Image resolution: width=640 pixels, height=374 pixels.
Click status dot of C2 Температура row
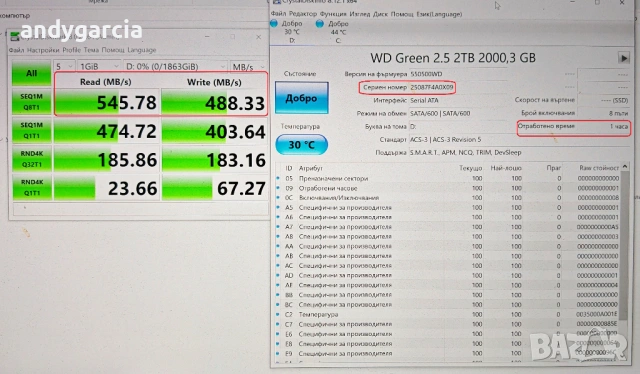tap(278, 314)
